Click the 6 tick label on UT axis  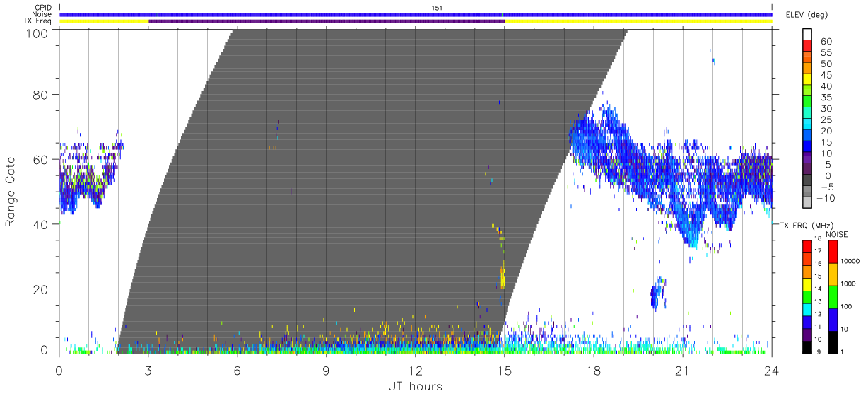pyautogui.click(x=237, y=370)
